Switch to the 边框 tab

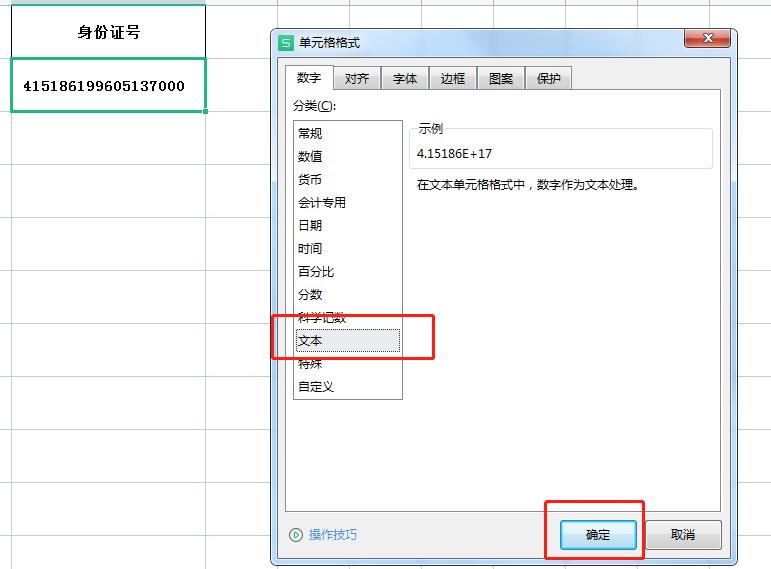pyautogui.click(x=453, y=79)
